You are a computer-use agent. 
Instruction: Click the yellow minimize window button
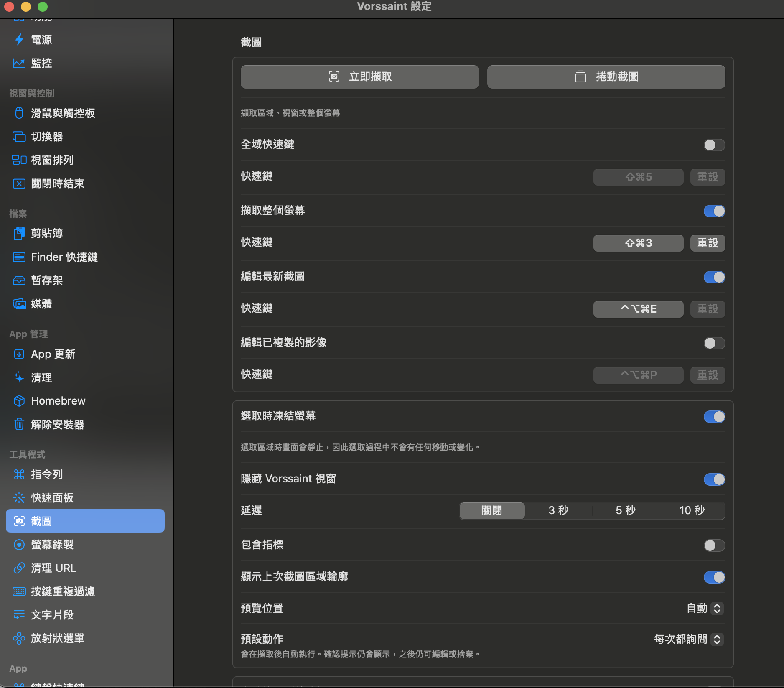tap(26, 7)
